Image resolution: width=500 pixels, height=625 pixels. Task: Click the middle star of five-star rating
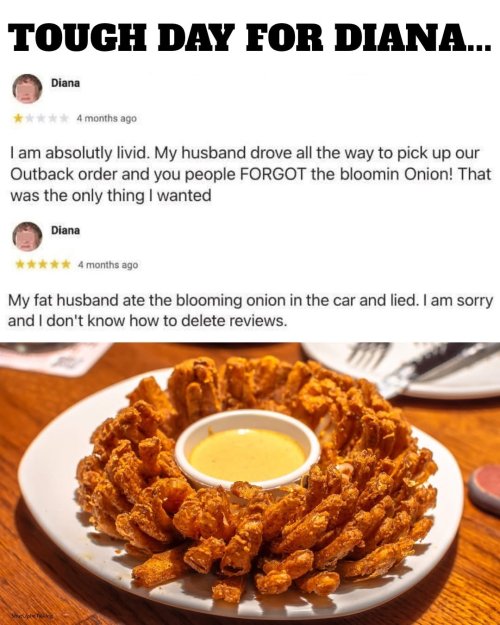click(43, 265)
